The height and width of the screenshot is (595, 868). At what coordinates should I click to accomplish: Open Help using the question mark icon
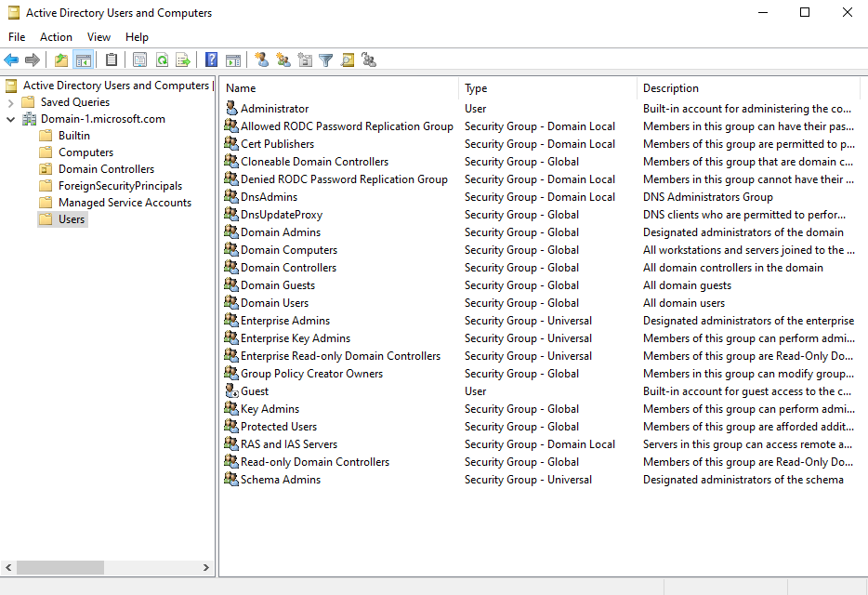pyautogui.click(x=210, y=59)
